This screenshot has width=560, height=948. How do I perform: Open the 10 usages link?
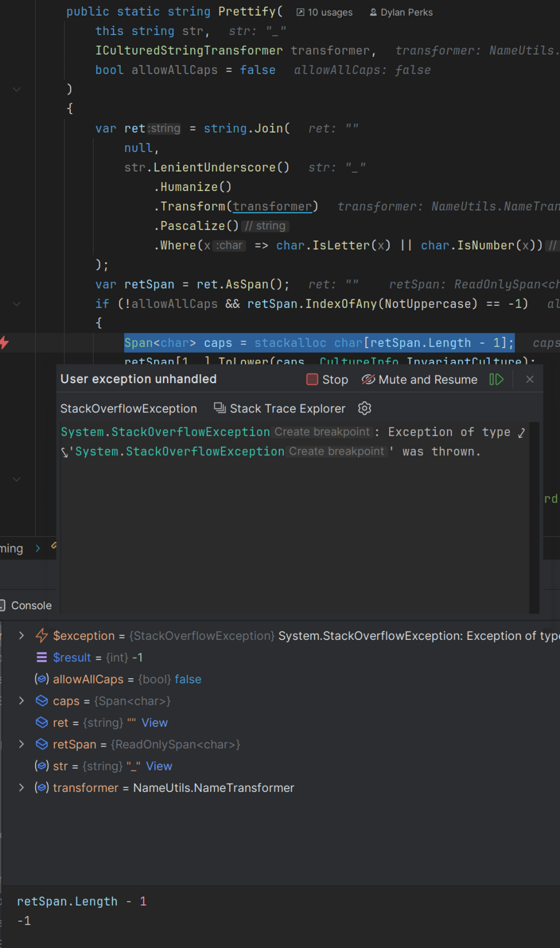click(x=325, y=12)
